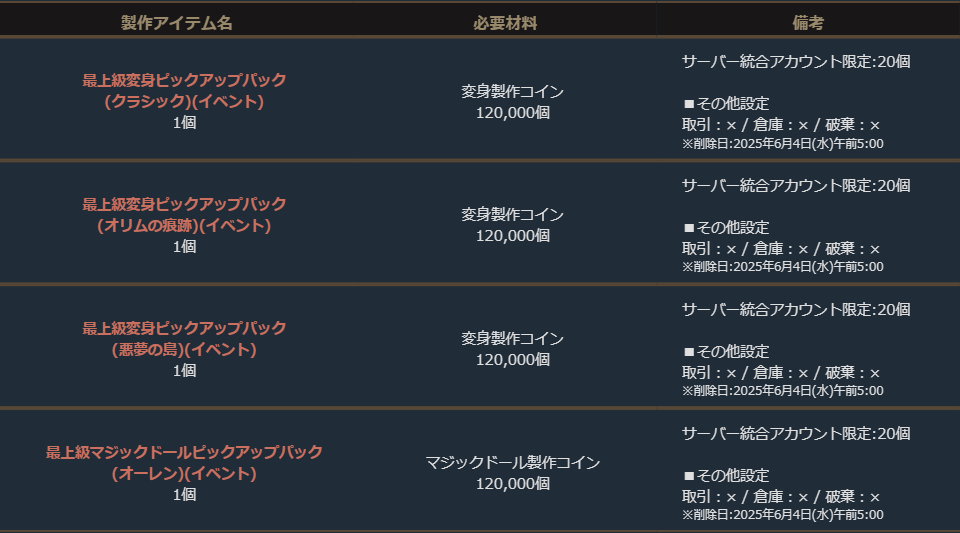Click the account limit text in クラシック row
Viewport: 960px width, 533px height.
[x=796, y=61]
